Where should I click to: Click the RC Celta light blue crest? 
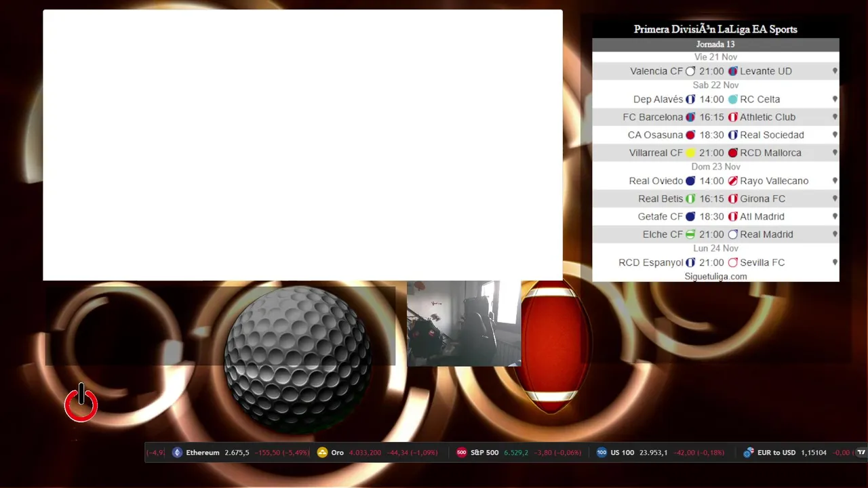coord(732,100)
